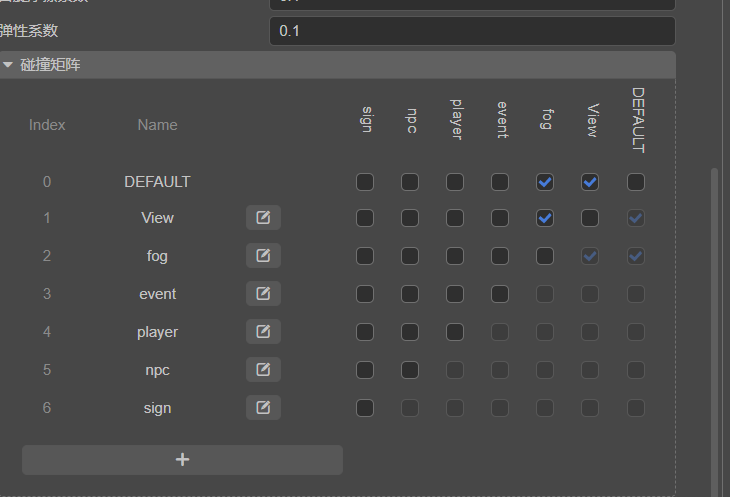Enable fog row event collision checkbox
This screenshot has height=497, width=730.
click(500, 256)
